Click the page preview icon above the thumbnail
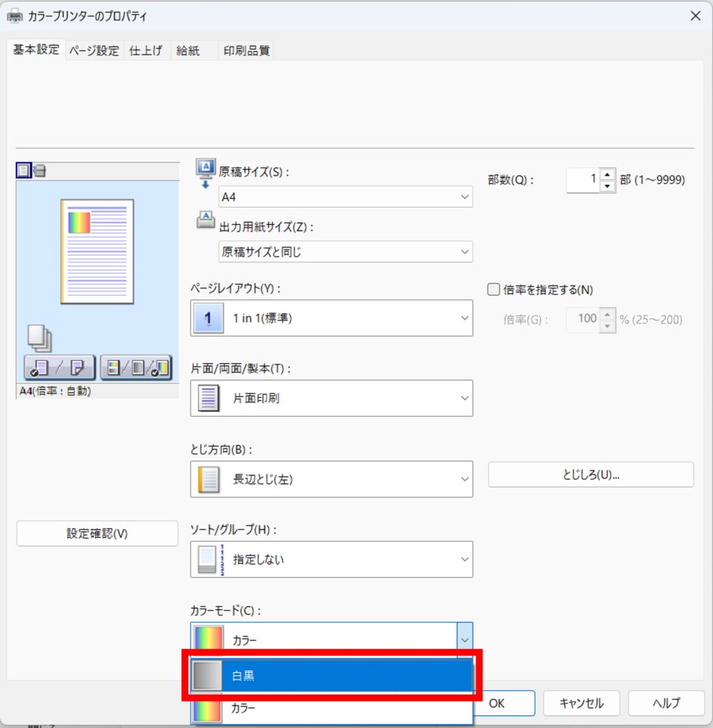The height and width of the screenshot is (728, 713). tap(23, 171)
